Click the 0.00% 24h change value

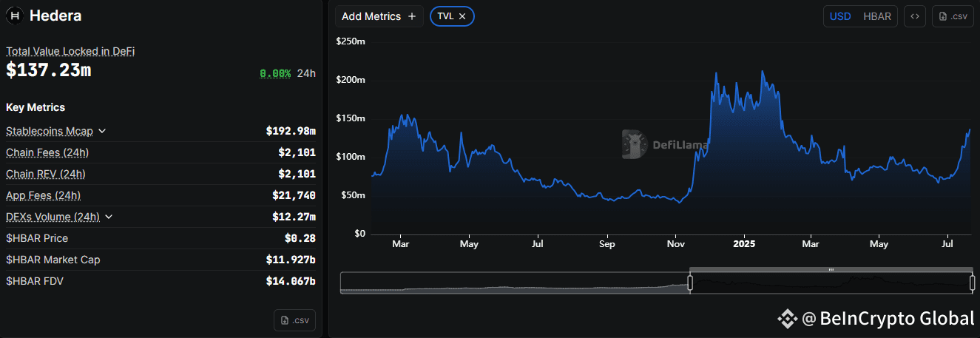click(x=276, y=73)
